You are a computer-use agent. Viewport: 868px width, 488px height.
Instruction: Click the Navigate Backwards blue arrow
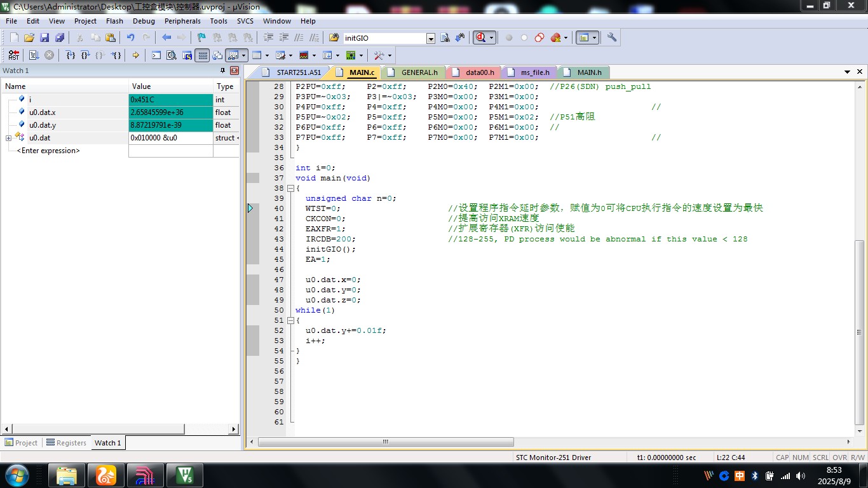[166, 37]
